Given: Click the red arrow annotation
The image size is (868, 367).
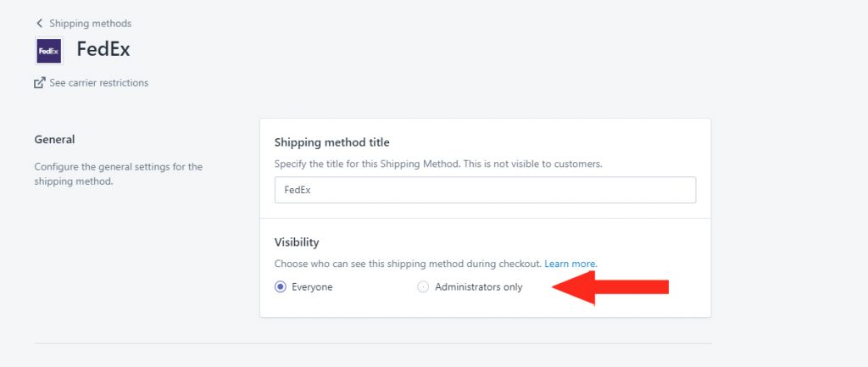Looking at the screenshot, I should (x=610, y=287).
